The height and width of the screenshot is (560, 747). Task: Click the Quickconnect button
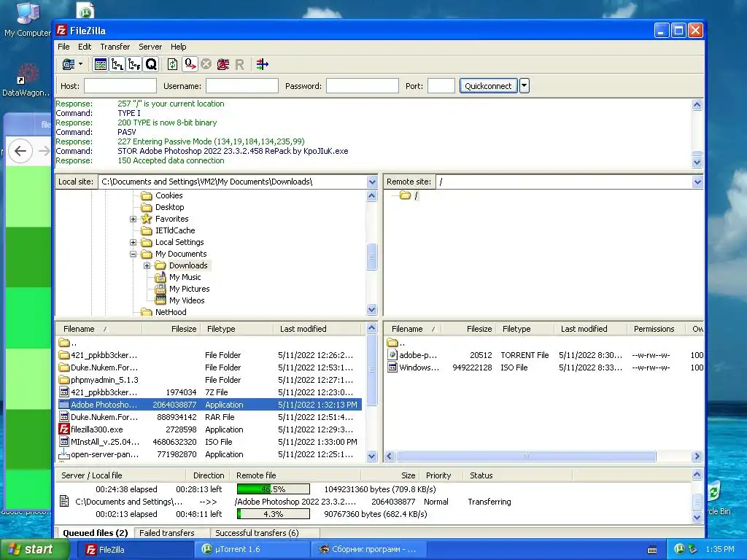click(x=488, y=86)
